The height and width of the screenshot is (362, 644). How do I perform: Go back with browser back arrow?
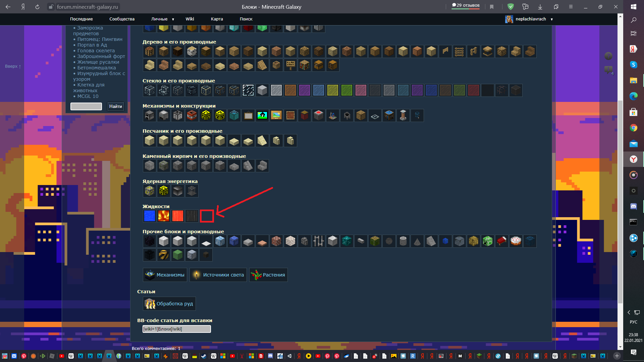pyautogui.click(x=8, y=7)
